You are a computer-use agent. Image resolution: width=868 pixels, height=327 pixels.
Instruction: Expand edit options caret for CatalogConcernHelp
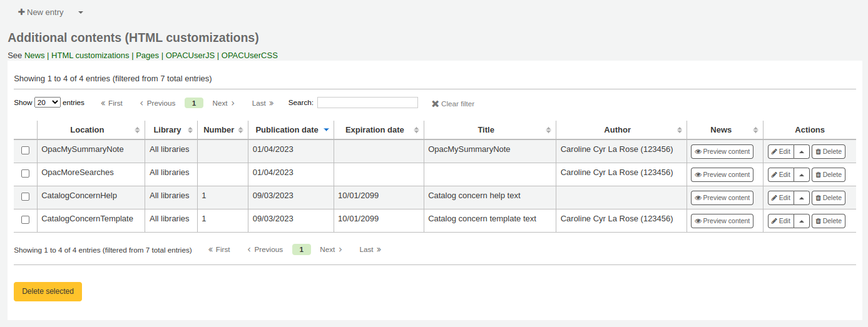click(802, 198)
